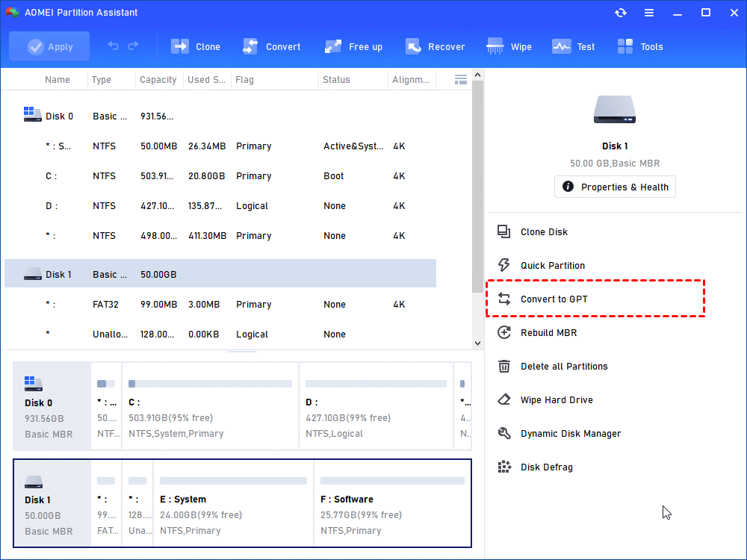This screenshot has width=747, height=560.
Task: Select C: partition usage bar in Disk 0
Action: (x=210, y=384)
